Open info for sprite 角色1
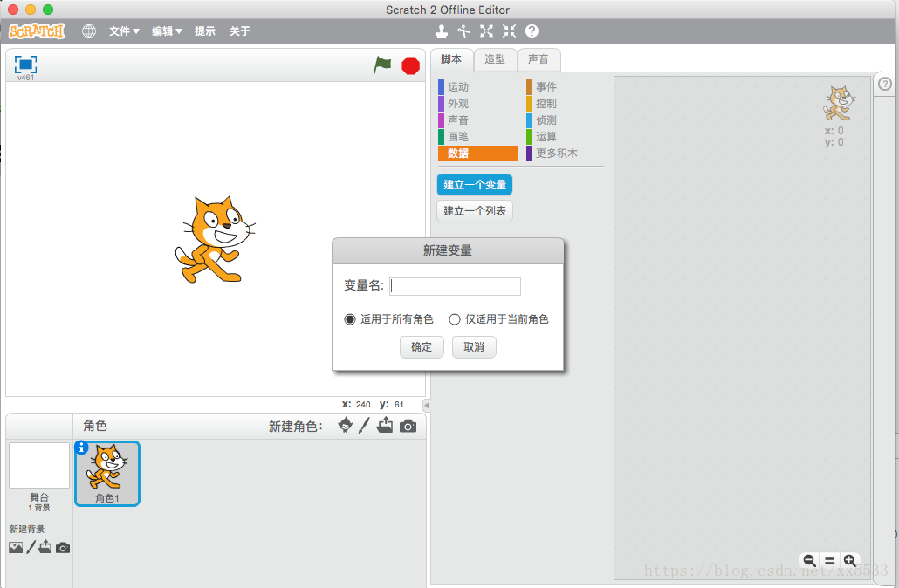Viewport: 899px width, 588px height. pos(81,448)
